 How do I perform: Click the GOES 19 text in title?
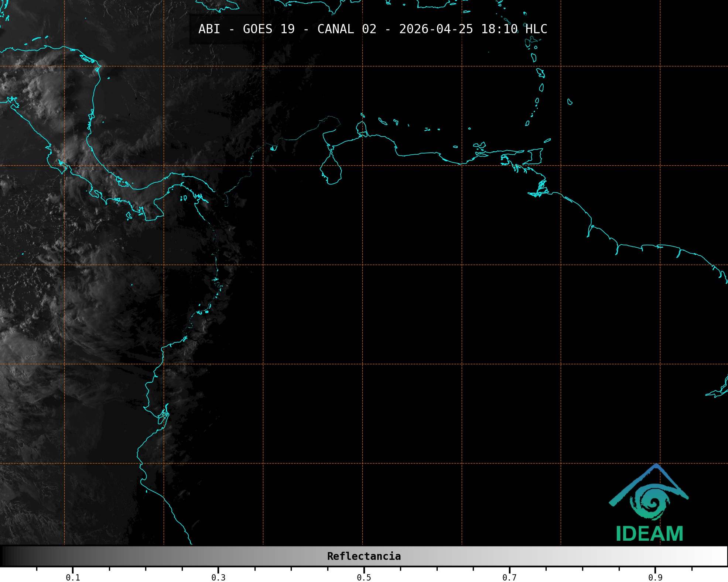click(269, 29)
